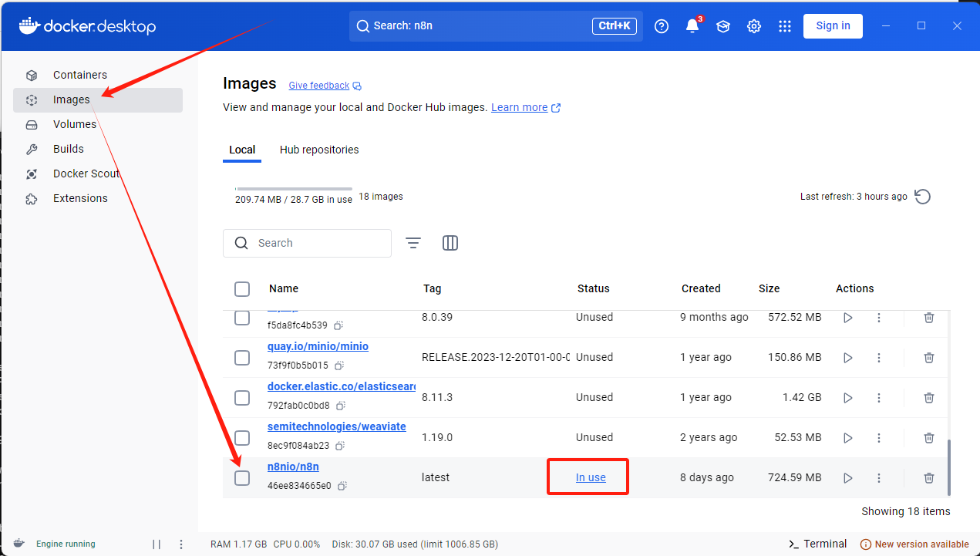Copy image ID 46ee834665e0
980x556 pixels.
pyautogui.click(x=342, y=486)
